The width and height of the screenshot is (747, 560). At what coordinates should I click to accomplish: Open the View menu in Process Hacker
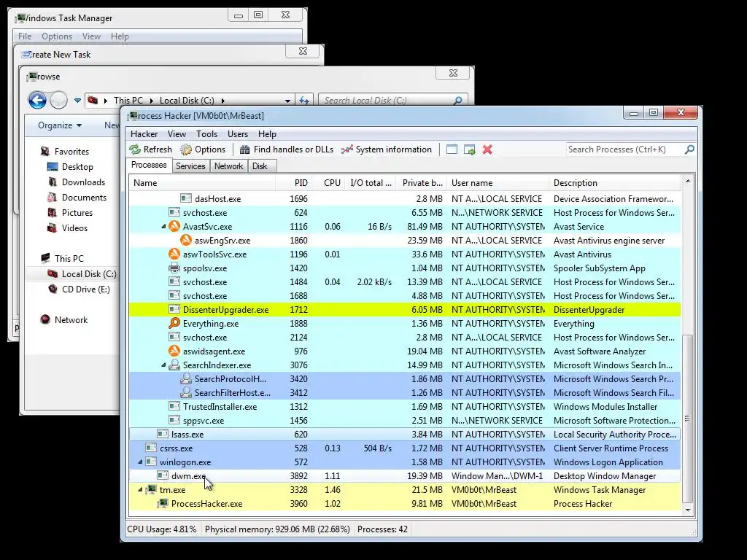[177, 134]
